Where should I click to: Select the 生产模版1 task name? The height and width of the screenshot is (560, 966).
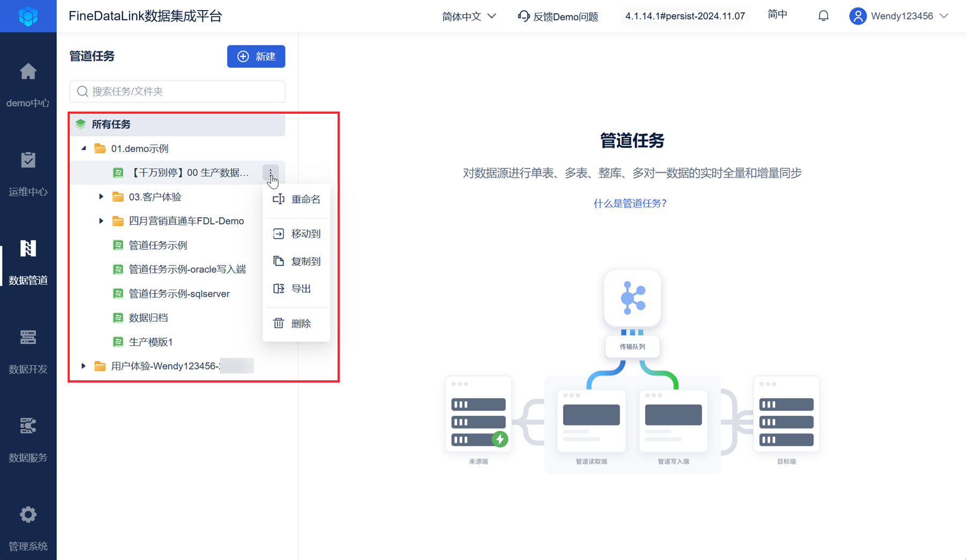point(151,342)
